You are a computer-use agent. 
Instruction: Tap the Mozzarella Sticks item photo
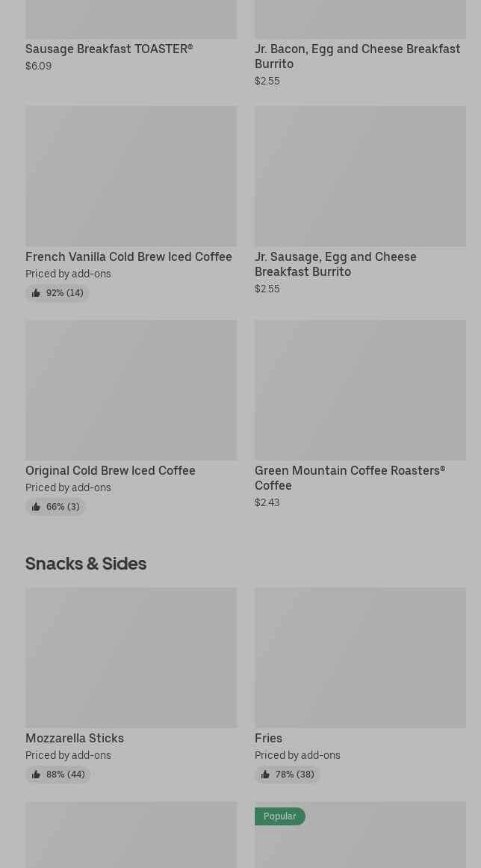pos(131,657)
